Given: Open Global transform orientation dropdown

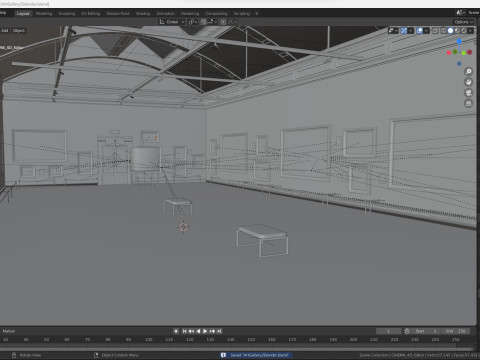Looking at the screenshot, I should (172, 22).
